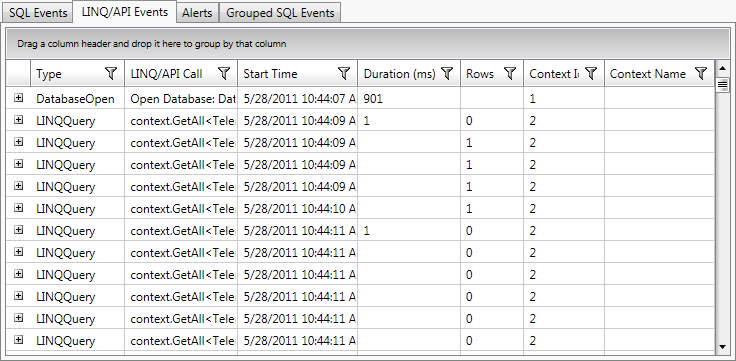Sort by the Duration (ms) column header
This screenshot has width=736, height=361.
(x=399, y=74)
